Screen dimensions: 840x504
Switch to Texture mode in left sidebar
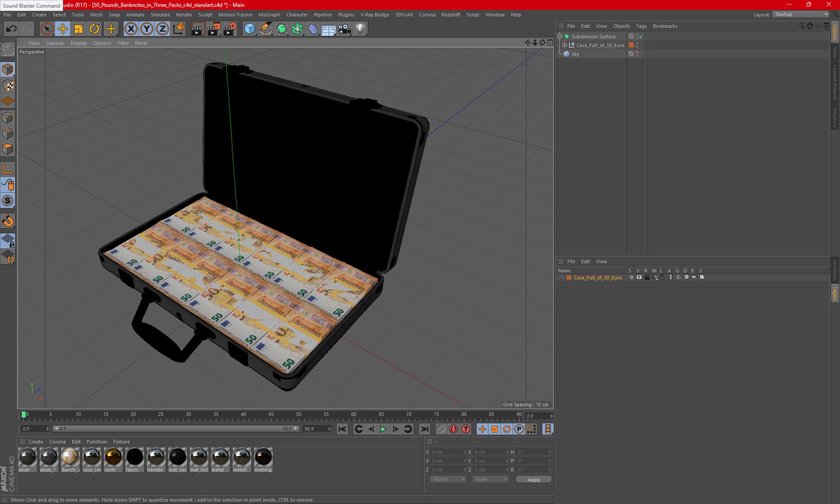click(8, 85)
